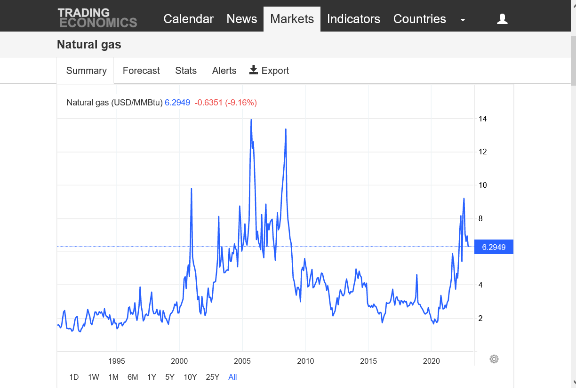The width and height of the screenshot is (576, 392).
Task: Switch to the Forecast tab
Action: 141,71
